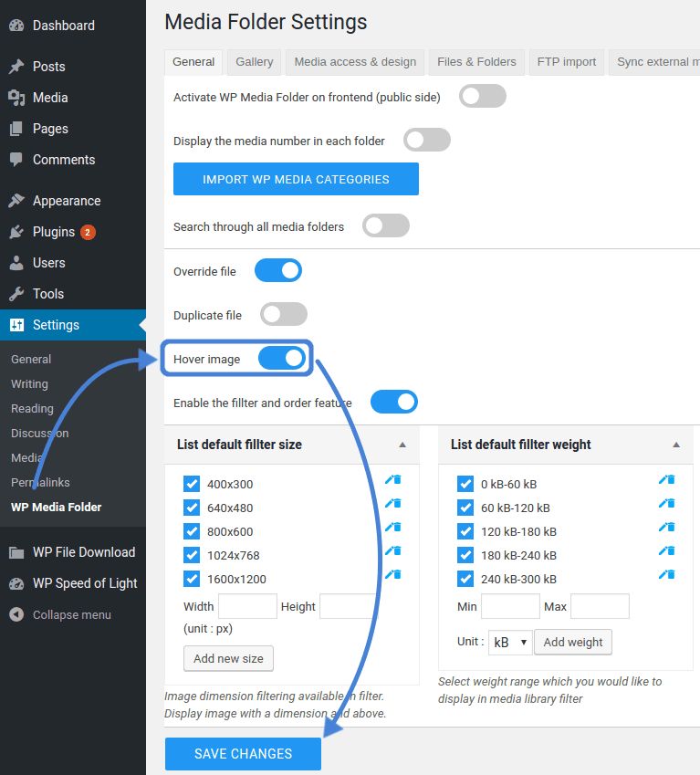Image resolution: width=700 pixels, height=775 pixels.
Task: Disable the Hover image toggle
Action: (281, 359)
